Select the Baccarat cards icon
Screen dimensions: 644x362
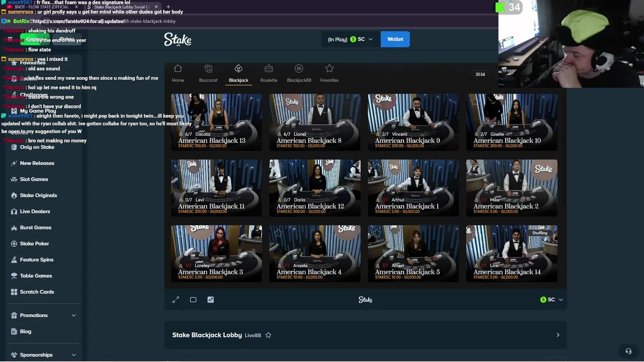click(x=208, y=68)
